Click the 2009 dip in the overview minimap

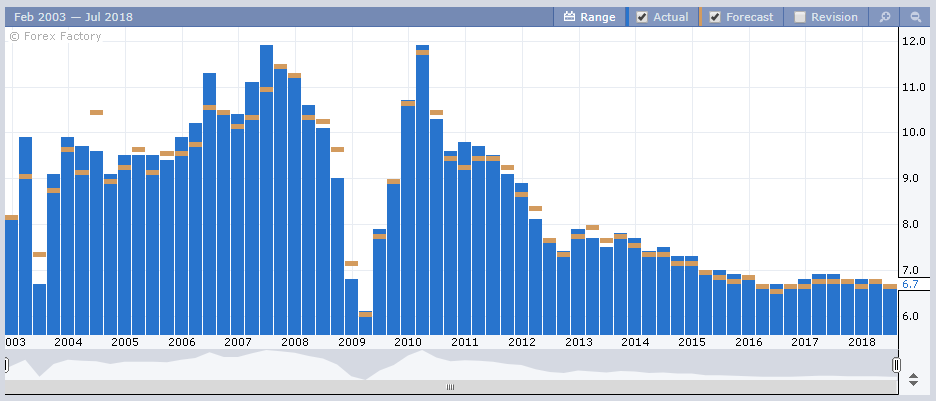click(x=365, y=374)
